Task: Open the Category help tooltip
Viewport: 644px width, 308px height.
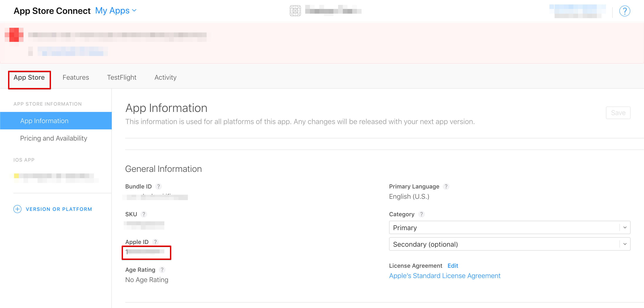Action: (x=422, y=214)
